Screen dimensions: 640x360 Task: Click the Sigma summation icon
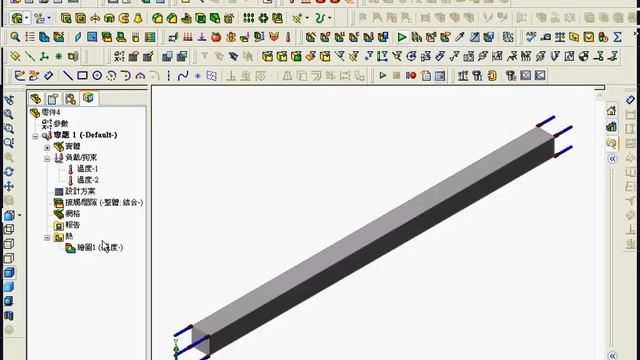[618, 37]
